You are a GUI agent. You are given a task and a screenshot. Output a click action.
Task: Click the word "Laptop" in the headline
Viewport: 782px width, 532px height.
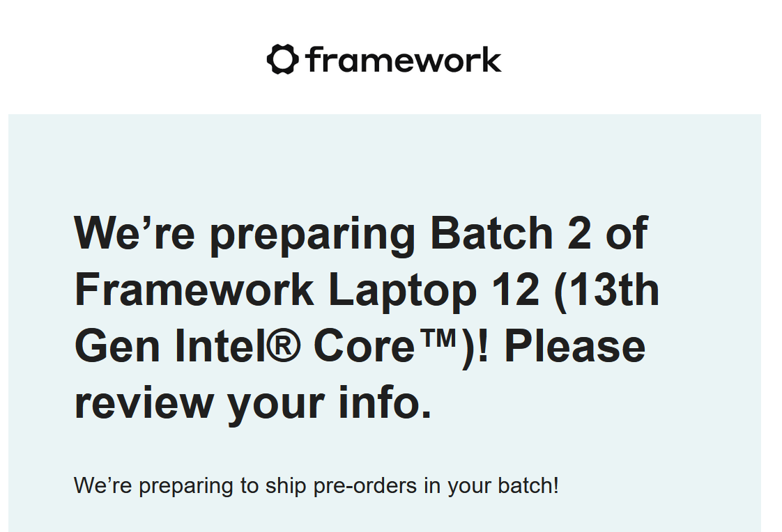402,293
